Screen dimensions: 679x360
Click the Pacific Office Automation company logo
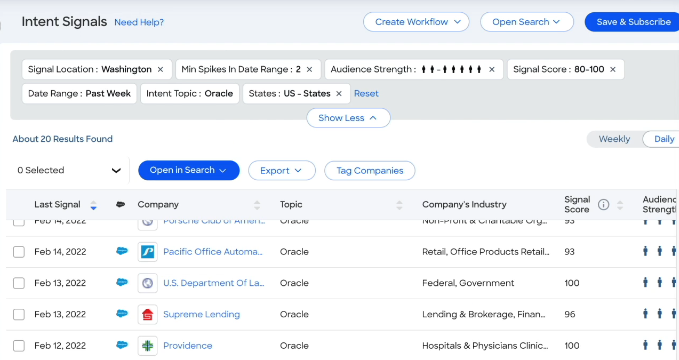tap(147, 252)
